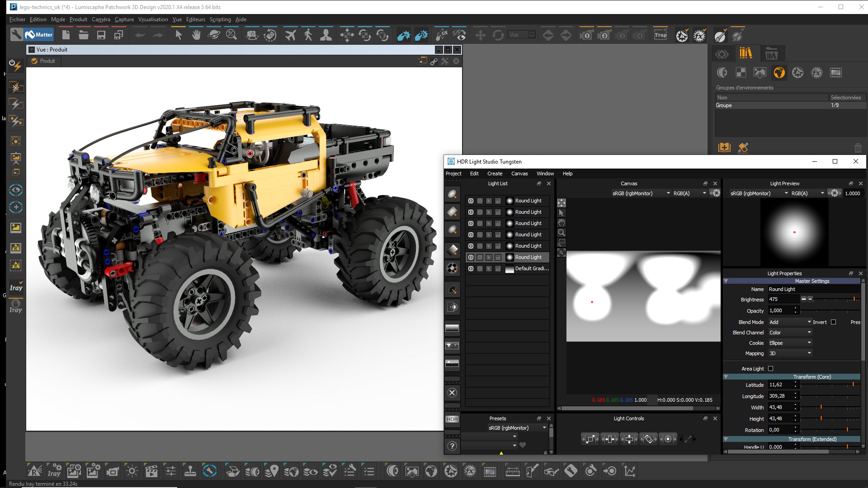Open the Blend Mode dropdown
The image size is (868, 488).
tap(790, 322)
